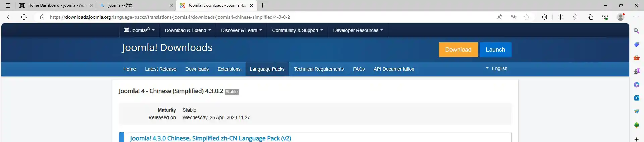Select the Language Packs nav item
The image size is (644, 142).
[x=267, y=69]
